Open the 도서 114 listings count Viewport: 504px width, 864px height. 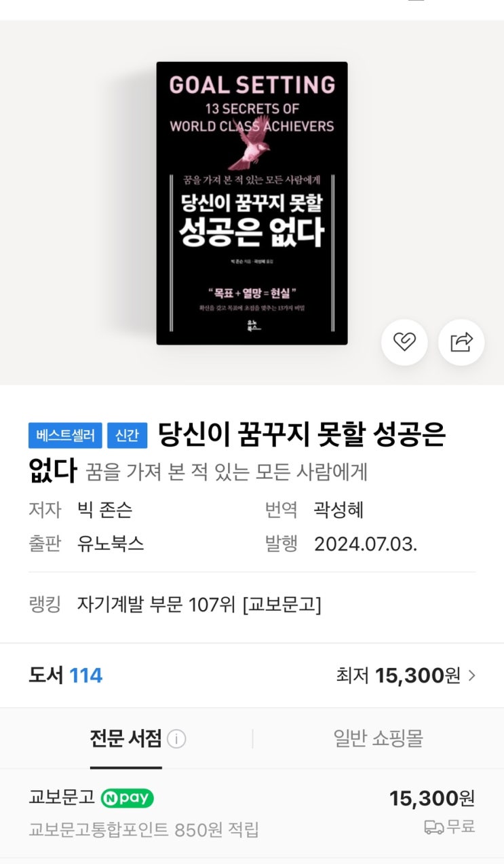click(x=65, y=675)
